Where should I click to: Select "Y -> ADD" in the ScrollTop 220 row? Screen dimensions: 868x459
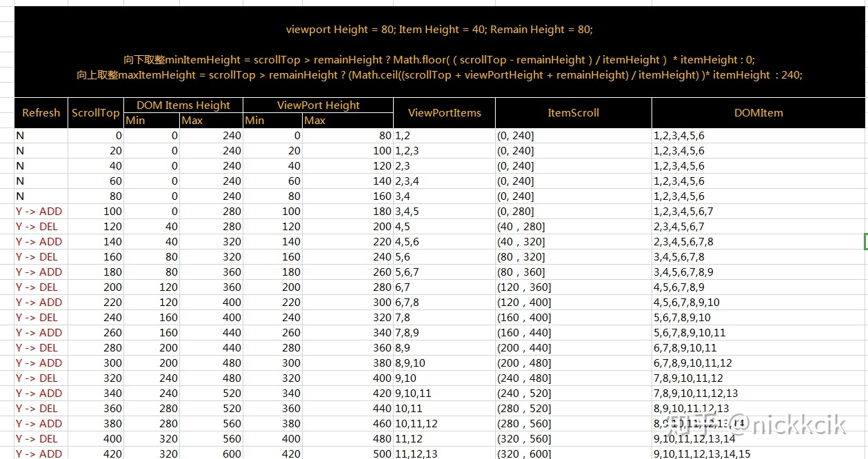tap(39, 303)
